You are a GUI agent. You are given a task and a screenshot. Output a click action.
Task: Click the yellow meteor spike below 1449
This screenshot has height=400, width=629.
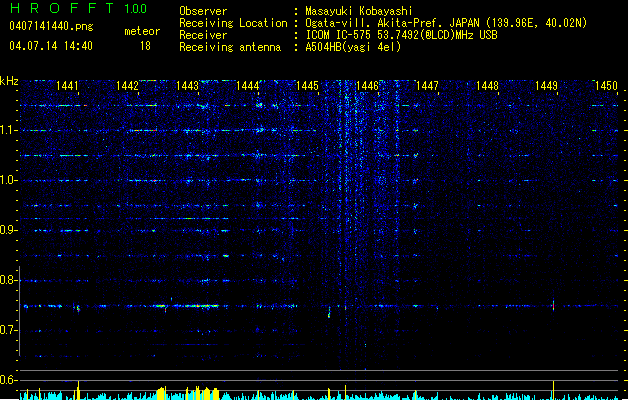point(554,390)
